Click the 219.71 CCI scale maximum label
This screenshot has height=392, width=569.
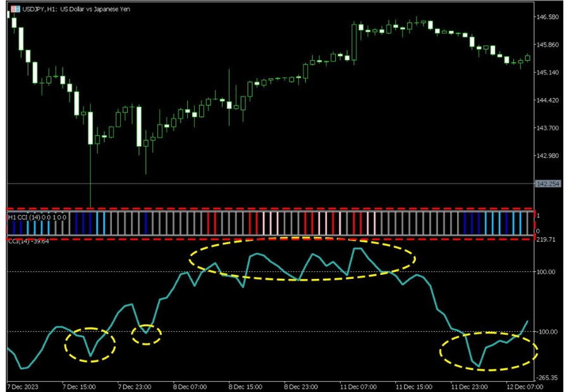tap(548, 240)
